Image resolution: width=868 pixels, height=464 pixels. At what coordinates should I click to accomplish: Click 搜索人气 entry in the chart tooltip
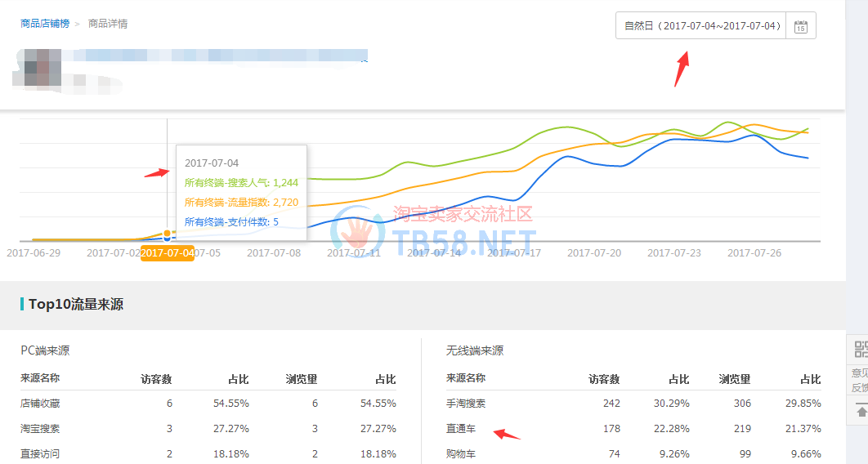click(x=241, y=183)
